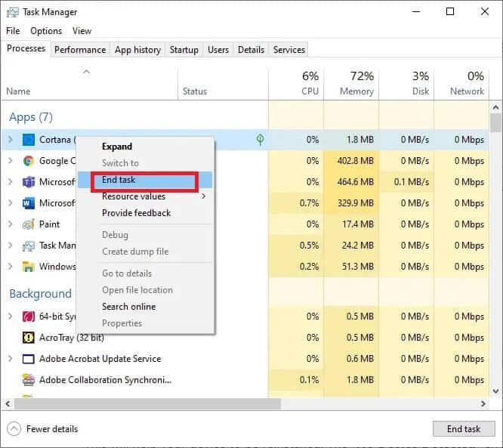Click the 0.1 MB/s disk cell
The image size is (503, 448).
point(406,182)
